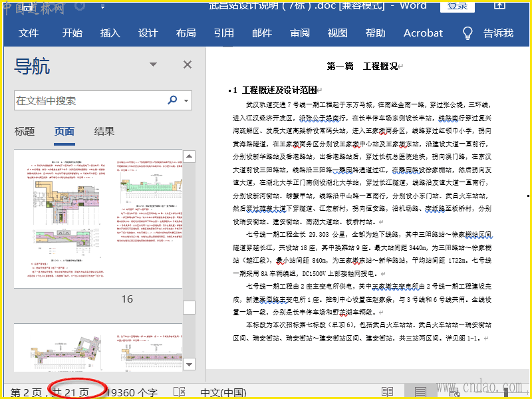Click the thumbnail list scroll handle

coord(189,308)
